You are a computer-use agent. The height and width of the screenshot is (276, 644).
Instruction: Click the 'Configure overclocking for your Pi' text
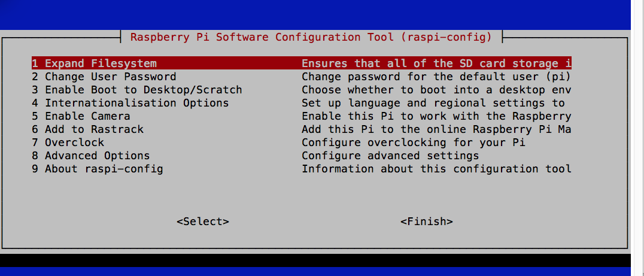(414, 142)
